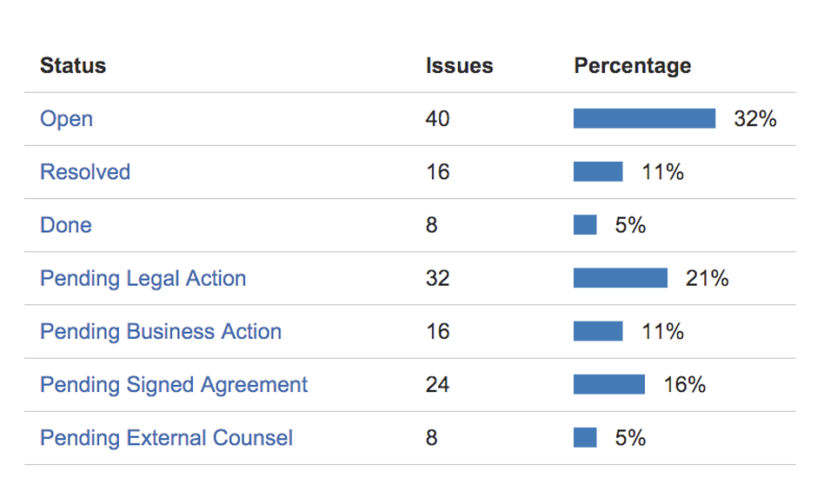Click the Issues column header
The image size is (817, 504).
pyautogui.click(x=459, y=66)
